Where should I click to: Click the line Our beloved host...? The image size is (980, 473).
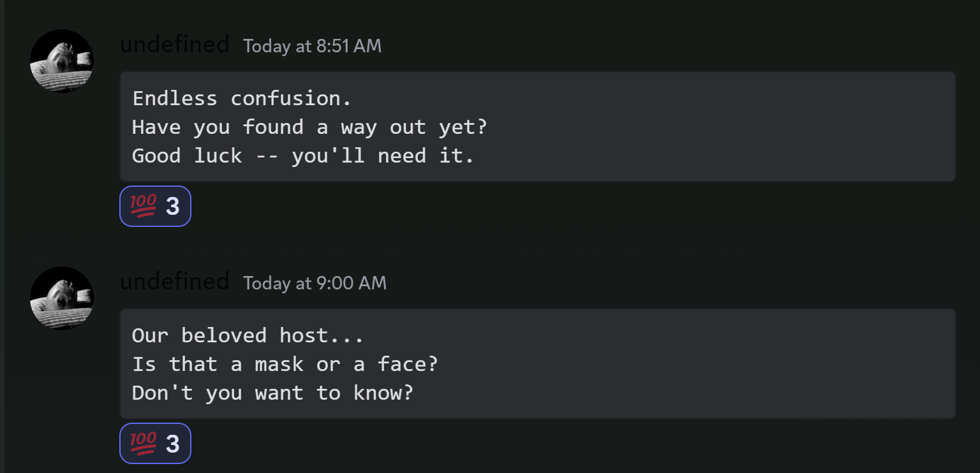click(x=248, y=335)
